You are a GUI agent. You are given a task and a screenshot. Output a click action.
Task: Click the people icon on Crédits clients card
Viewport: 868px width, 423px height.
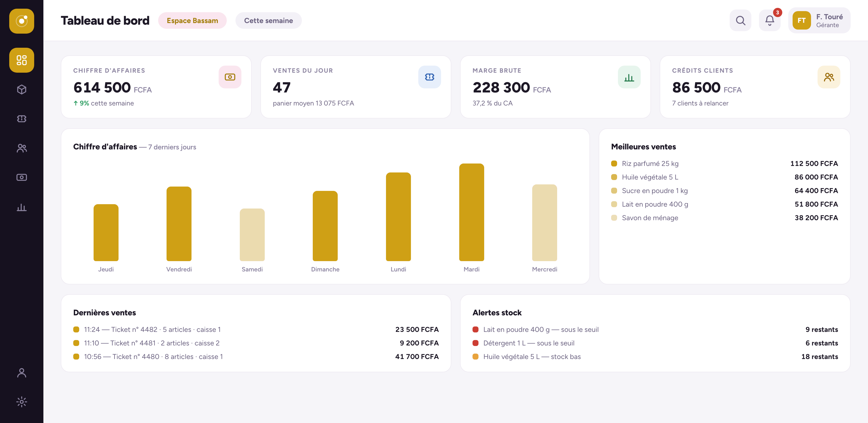pyautogui.click(x=829, y=77)
